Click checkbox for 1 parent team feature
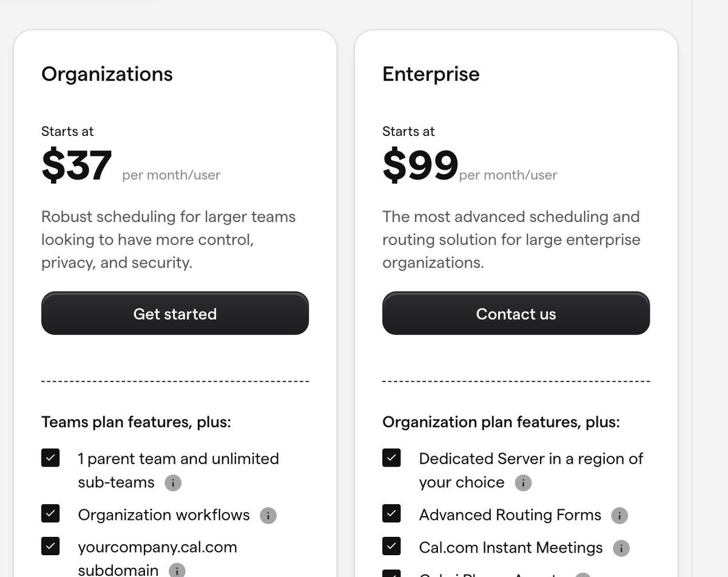 51,458
